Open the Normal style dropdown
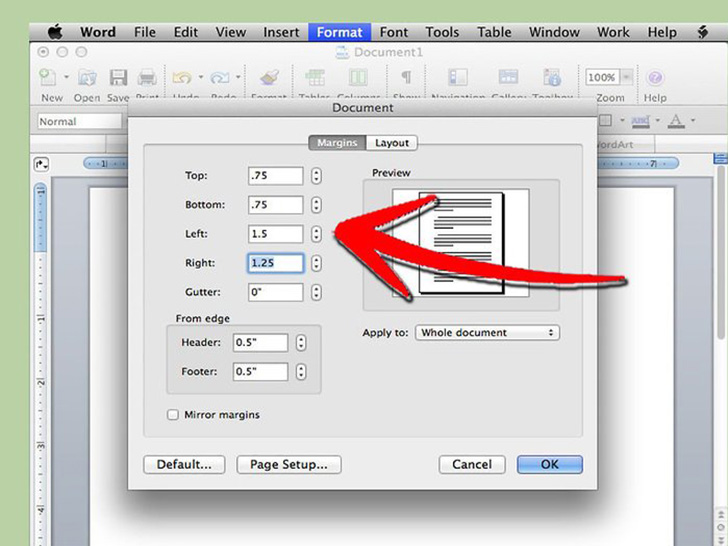The image size is (728, 546). coord(79,122)
